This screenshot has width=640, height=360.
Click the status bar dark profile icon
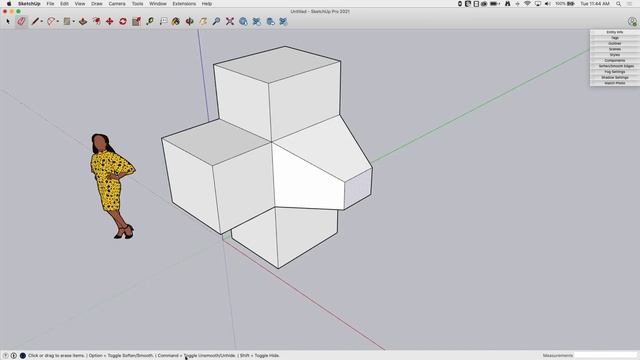(x=23, y=356)
